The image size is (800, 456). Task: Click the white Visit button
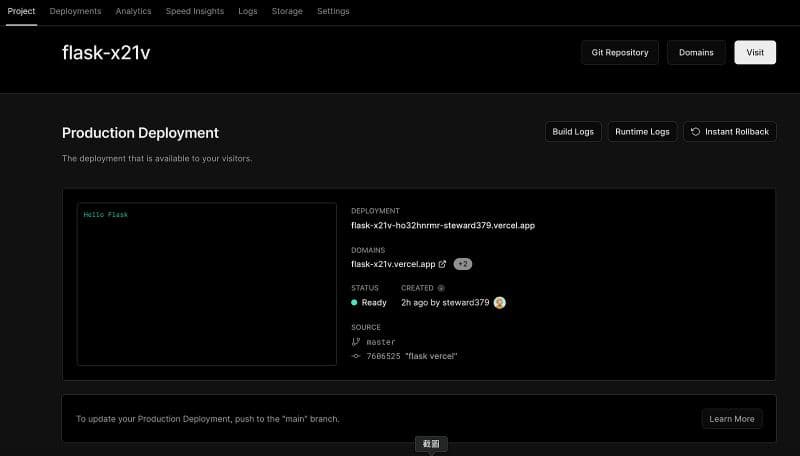754,52
